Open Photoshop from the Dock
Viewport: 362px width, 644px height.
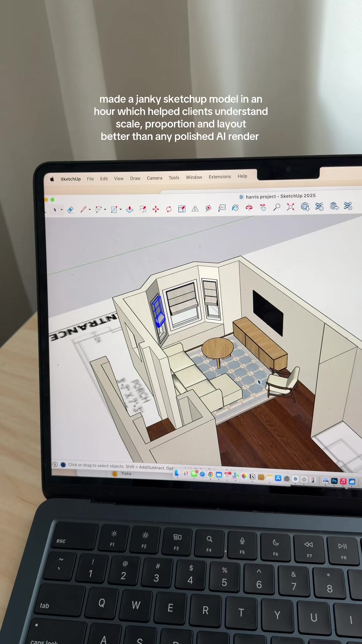pos(335,481)
